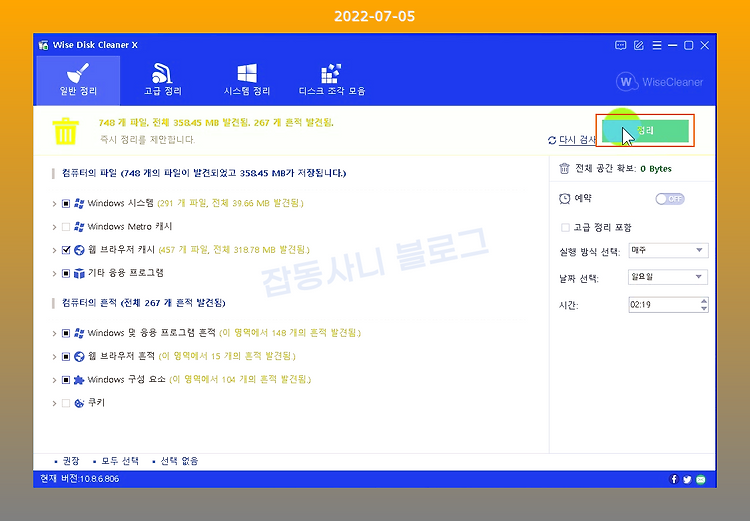Check the 고급 정리 포함 checkbox
Image resolution: width=750 pixels, height=521 pixels.
[565, 227]
